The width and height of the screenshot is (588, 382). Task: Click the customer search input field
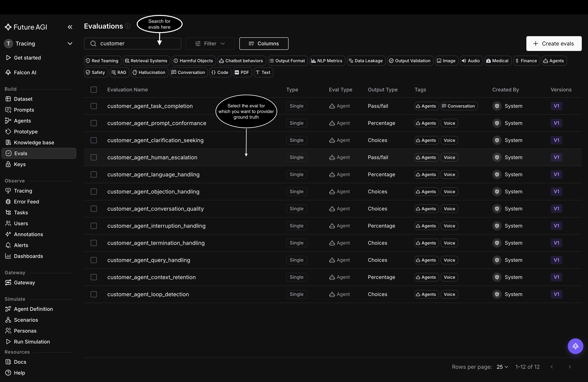[x=132, y=44]
